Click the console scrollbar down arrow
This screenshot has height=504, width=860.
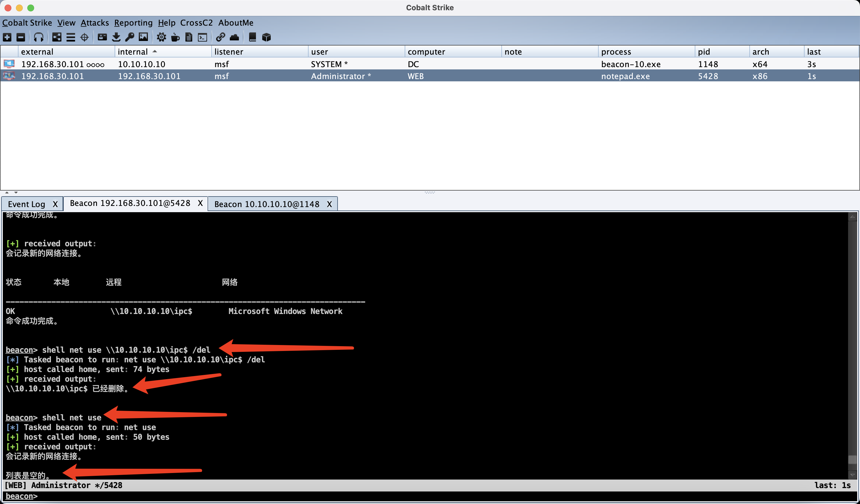click(x=852, y=475)
